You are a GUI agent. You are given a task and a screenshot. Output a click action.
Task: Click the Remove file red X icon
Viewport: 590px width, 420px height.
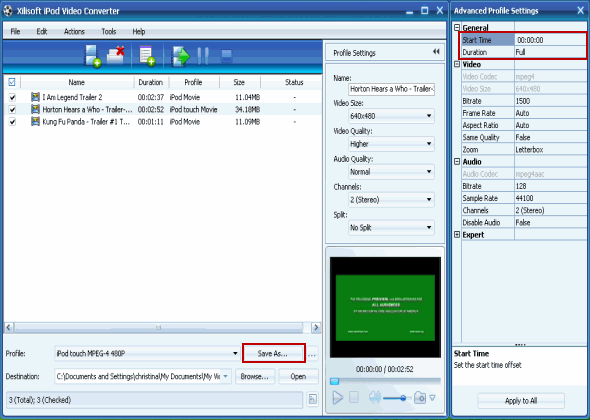pyautogui.click(x=116, y=56)
